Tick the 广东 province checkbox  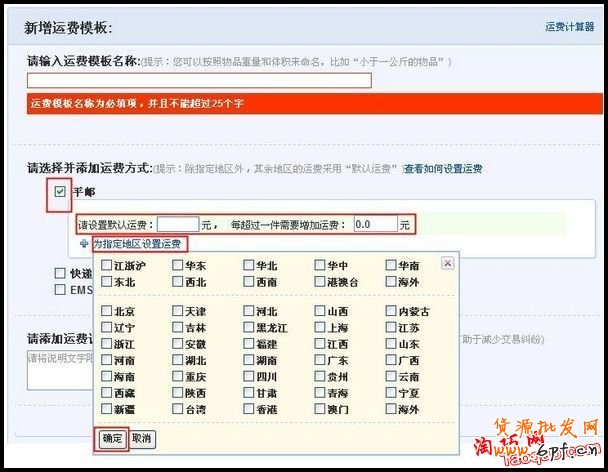(319, 361)
